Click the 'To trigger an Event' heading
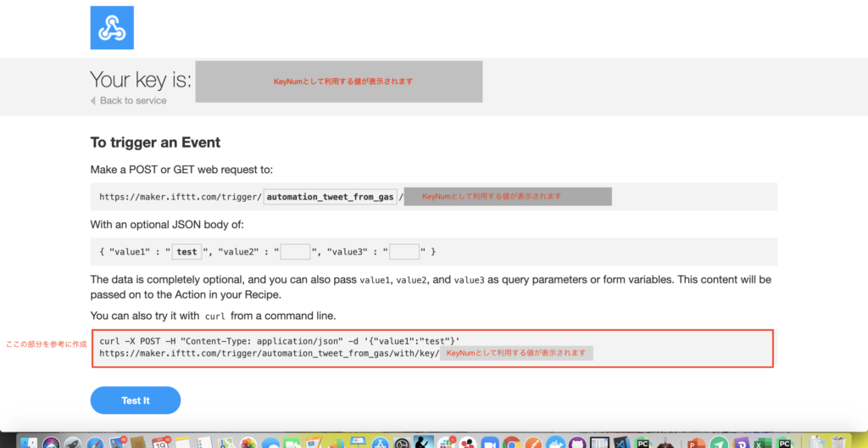 tap(156, 143)
